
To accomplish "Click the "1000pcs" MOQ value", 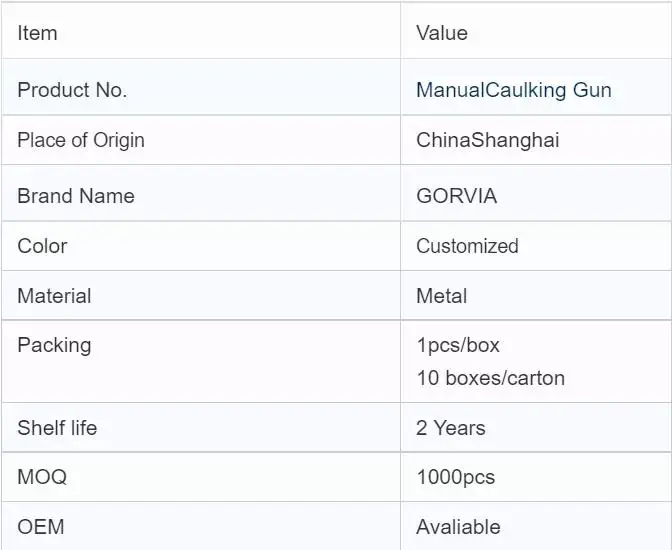I will pos(455,477).
